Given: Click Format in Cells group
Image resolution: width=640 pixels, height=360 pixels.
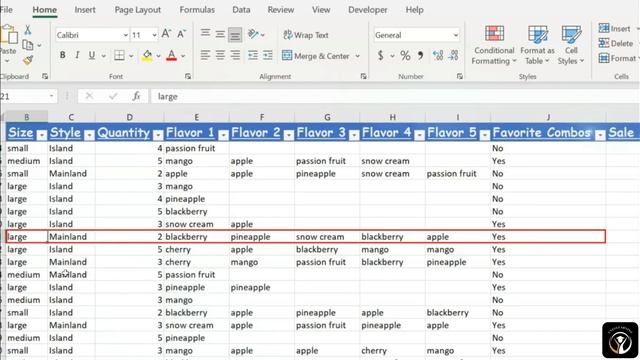Looking at the screenshot, I should click(618, 58).
